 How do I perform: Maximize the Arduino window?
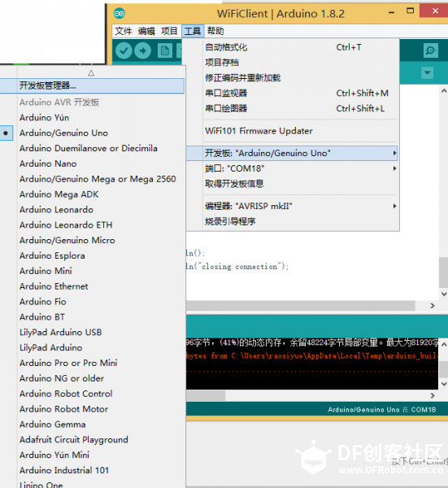[x=411, y=11]
